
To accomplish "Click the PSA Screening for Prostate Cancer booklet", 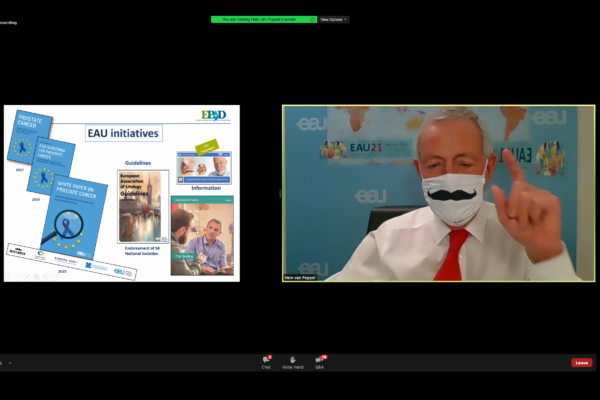I will pos(48,165).
